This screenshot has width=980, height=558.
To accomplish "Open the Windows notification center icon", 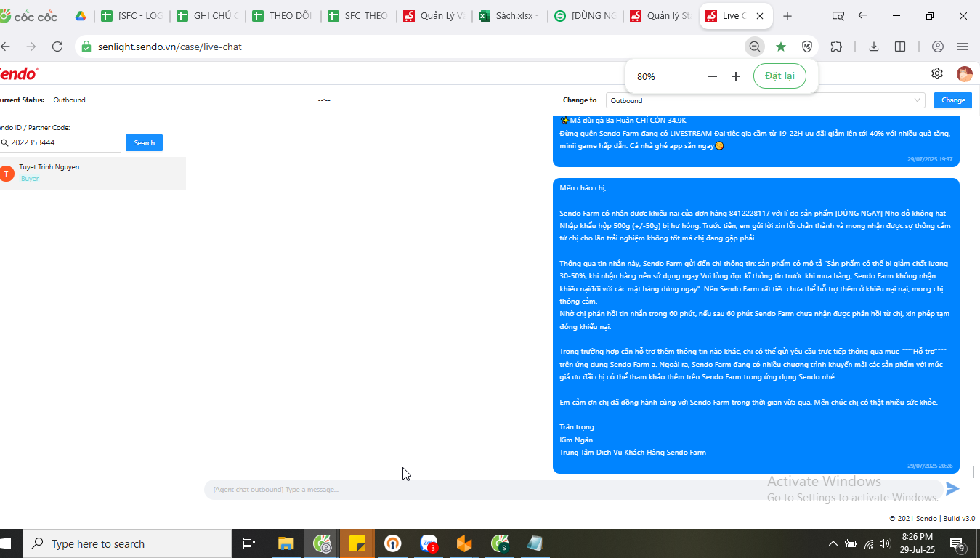I will [x=957, y=543].
